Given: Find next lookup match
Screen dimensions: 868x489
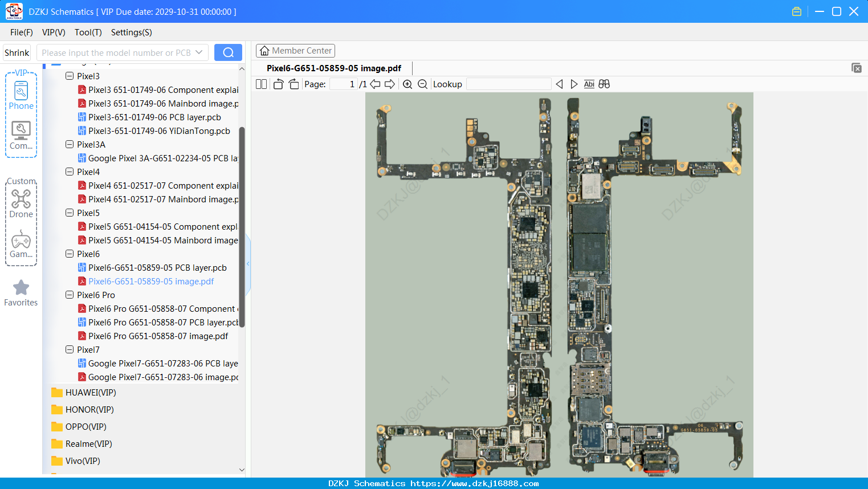Looking at the screenshot, I should click(574, 84).
